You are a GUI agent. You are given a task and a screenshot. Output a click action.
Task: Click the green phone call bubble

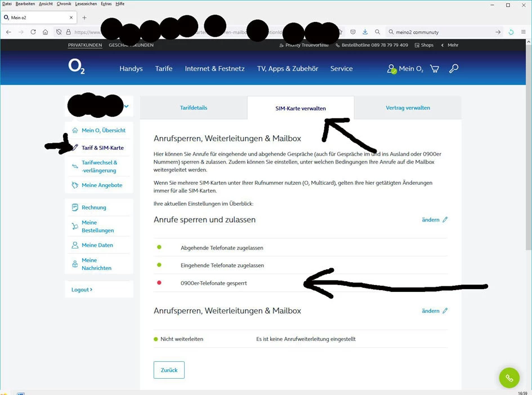click(509, 378)
